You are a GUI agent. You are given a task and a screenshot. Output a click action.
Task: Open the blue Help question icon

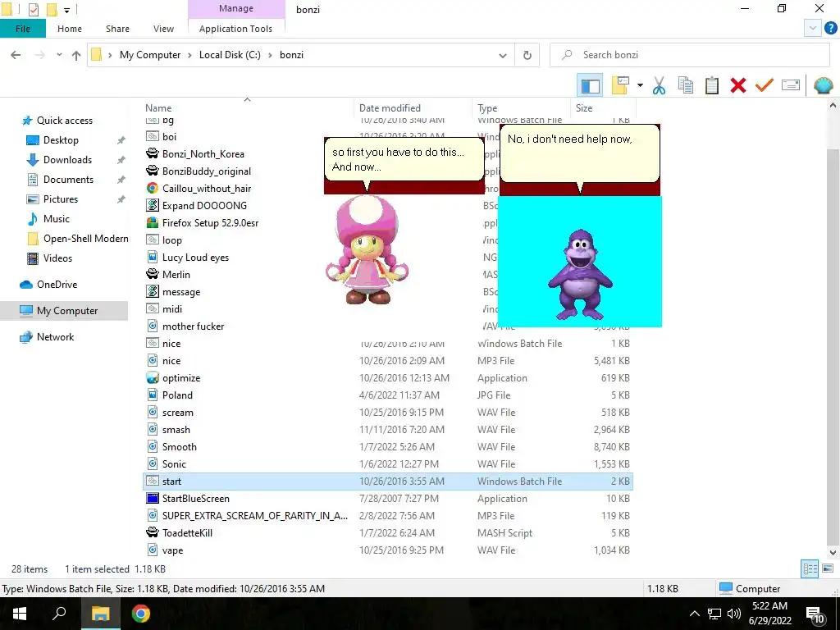pos(831,29)
